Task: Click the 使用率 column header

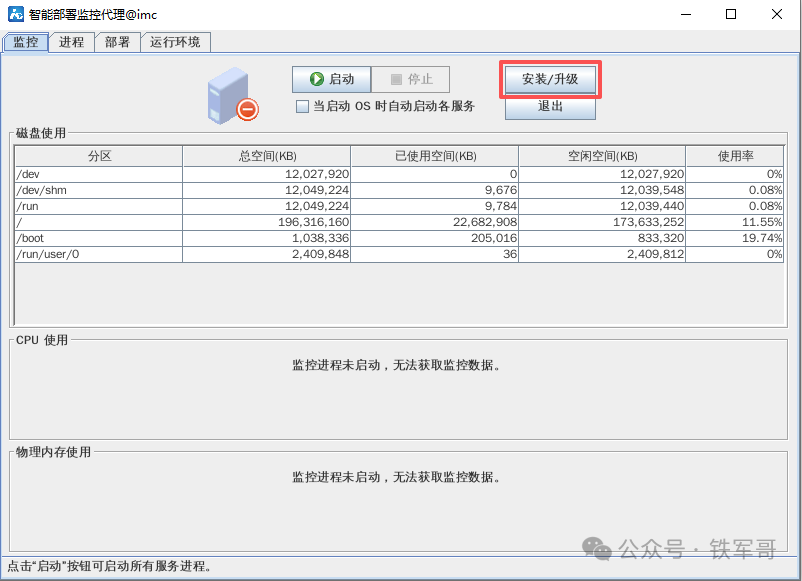Action: pos(735,156)
